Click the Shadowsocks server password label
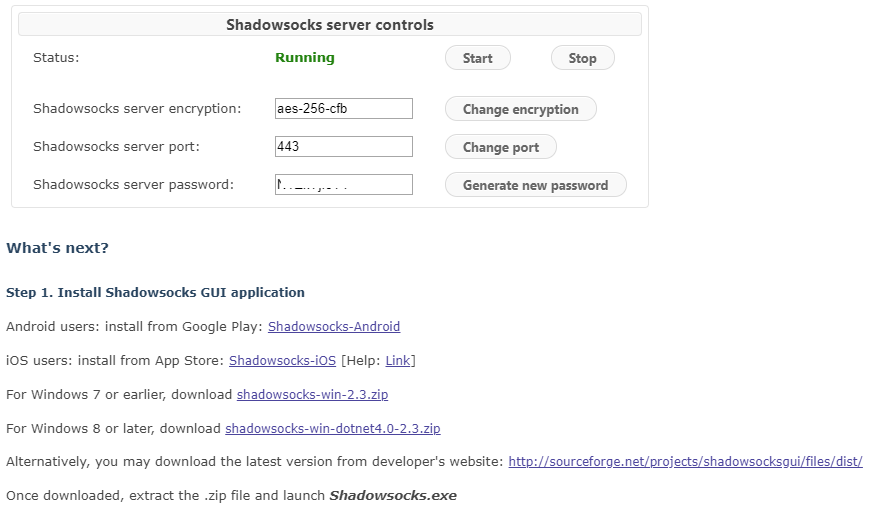Viewport: 870px width, 506px height. [x=133, y=185]
